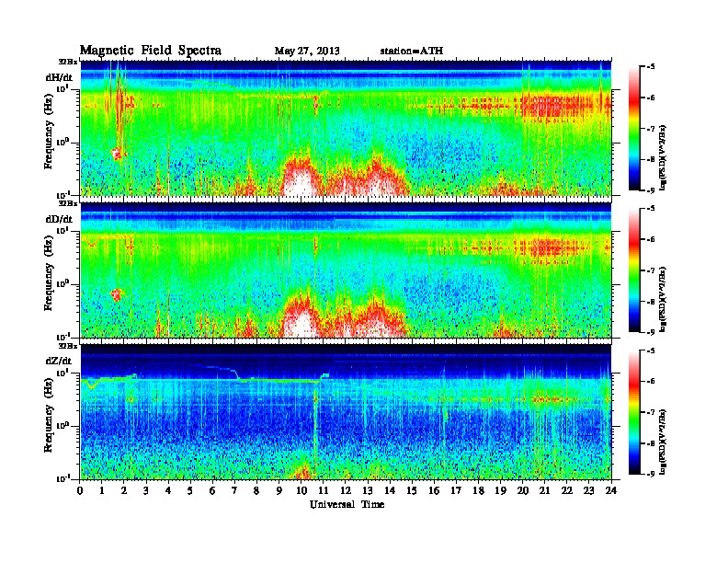728x563 pixels.
Task: Click the "Magnetic Field Spectra" title
Action: [x=151, y=51]
